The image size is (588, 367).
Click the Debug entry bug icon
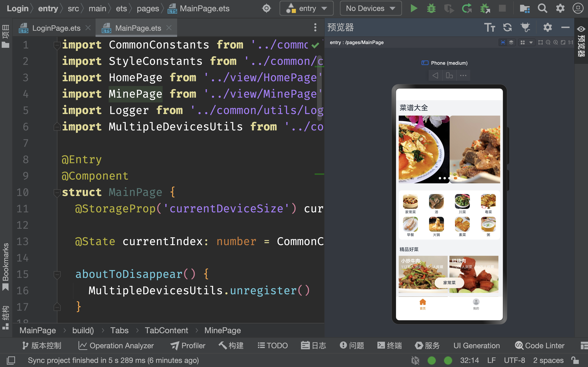(x=431, y=9)
